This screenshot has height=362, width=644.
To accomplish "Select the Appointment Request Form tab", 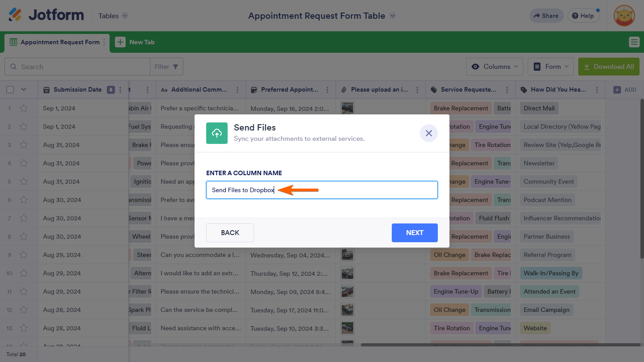I will pyautogui.click(x=56, y=42).
